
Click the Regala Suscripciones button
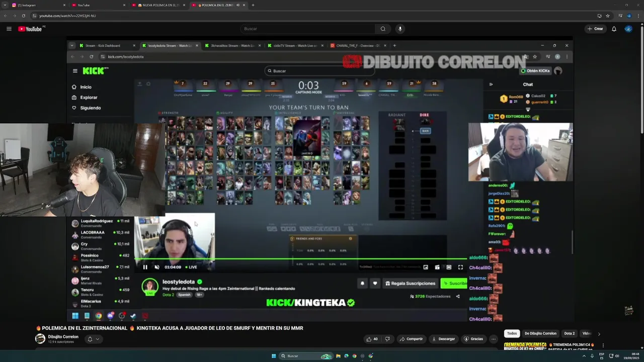click(x=410, y=283)
